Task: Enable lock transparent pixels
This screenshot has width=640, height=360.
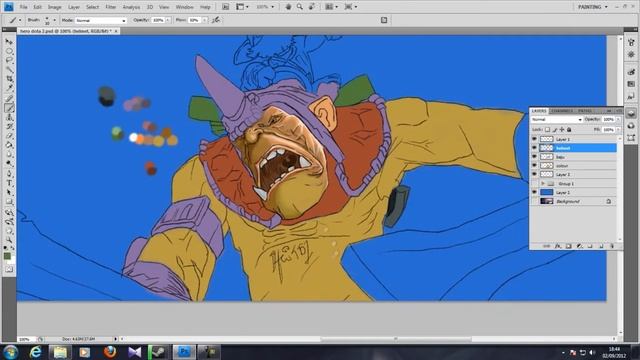Action: tap(547, 129)
